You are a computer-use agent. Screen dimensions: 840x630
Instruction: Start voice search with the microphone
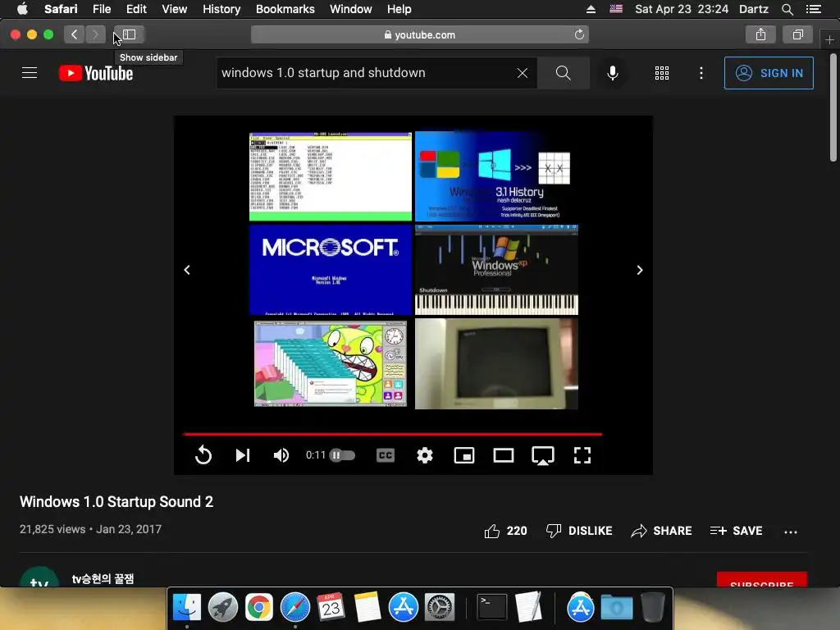coord(612,73)
